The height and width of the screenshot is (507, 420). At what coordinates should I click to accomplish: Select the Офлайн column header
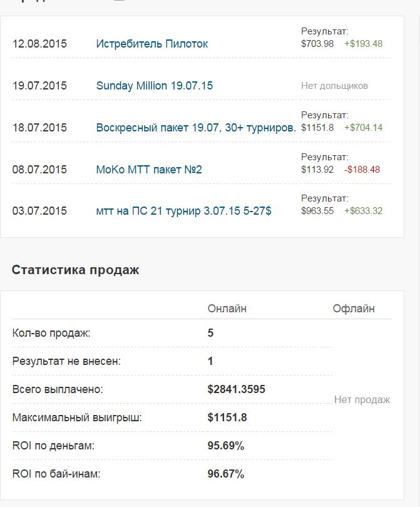(x=354, y=307)
